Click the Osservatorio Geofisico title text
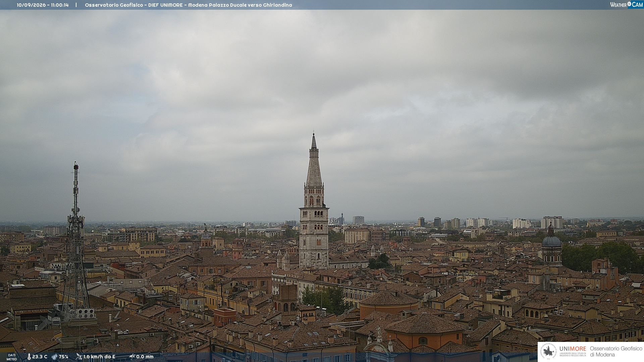 tap(114, 5)
